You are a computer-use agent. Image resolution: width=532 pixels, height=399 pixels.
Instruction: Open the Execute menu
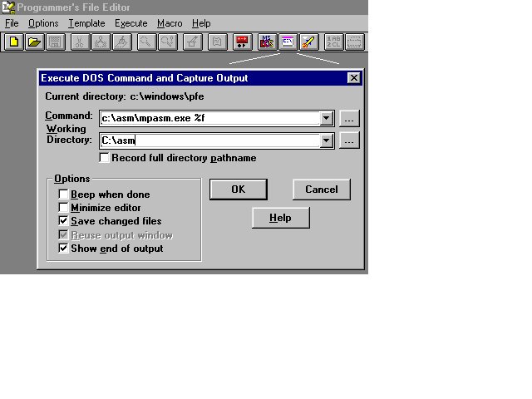pyautogui.click(x=129, y=23)
